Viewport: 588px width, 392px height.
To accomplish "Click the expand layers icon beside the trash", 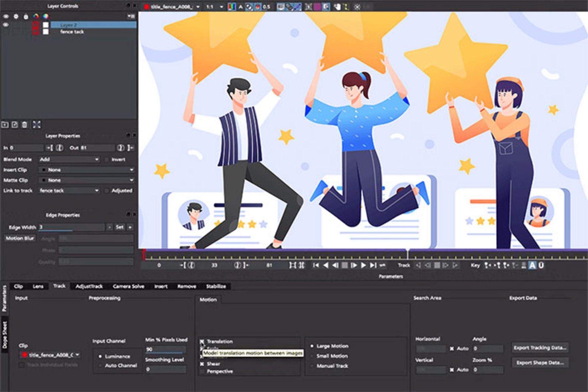I will [36, 125].
